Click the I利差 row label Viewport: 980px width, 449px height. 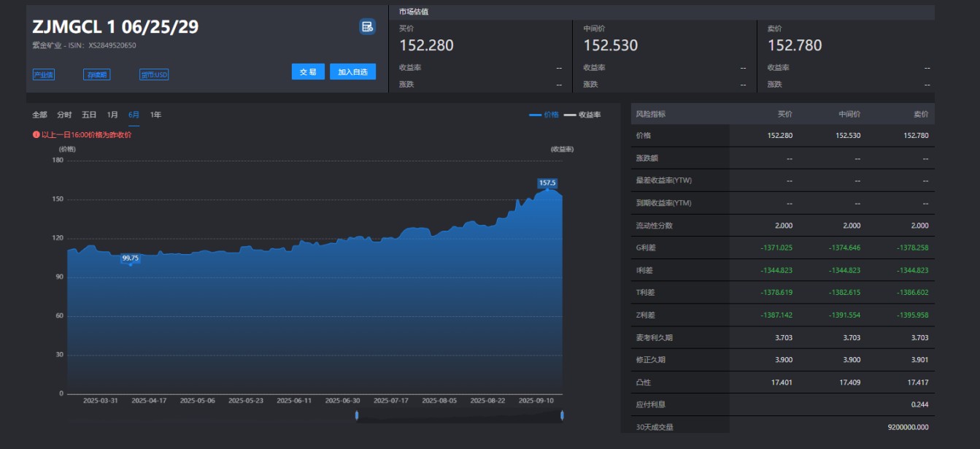pos(646,270)
